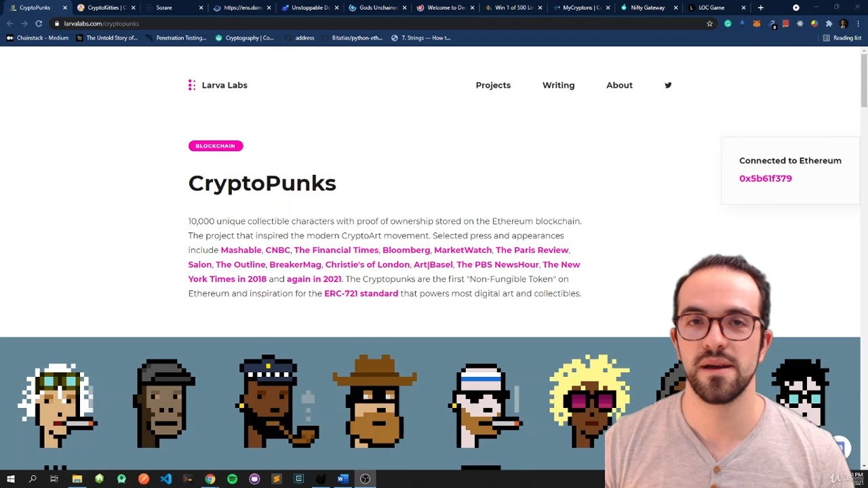Open the MetaMask fox extension
The height and width of the screenshot is (488, 868).
point(757,24)
